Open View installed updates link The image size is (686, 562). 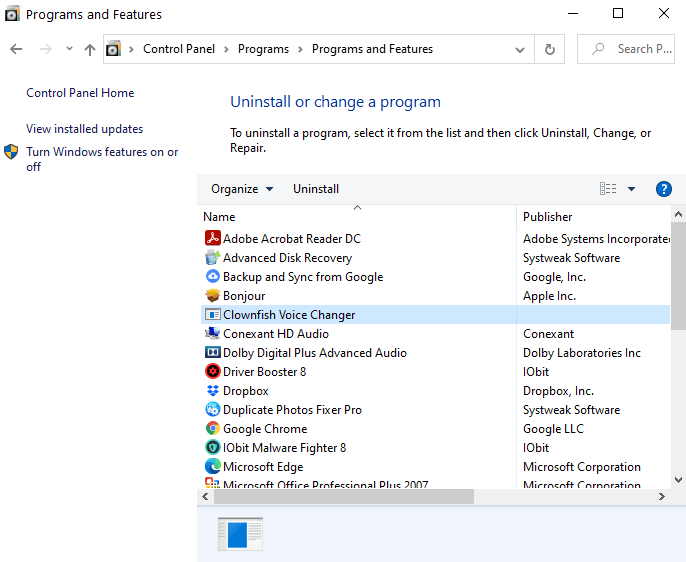(84, 129)
